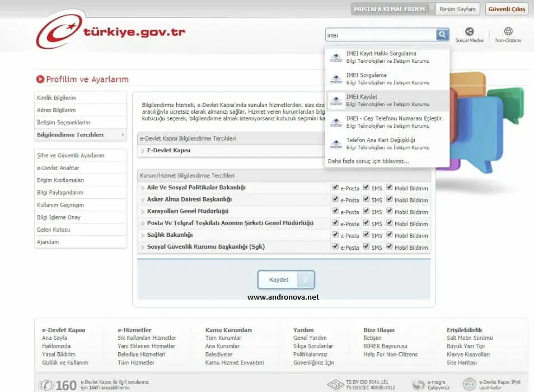This screenshot has width=534, height=392.
Task: Click the türkiye.gov.tr logo
Action: click(111, 31)
